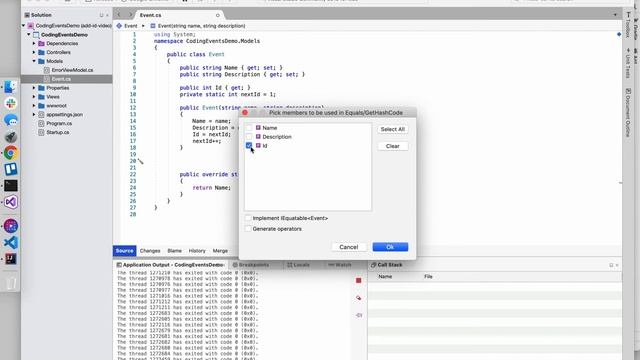This screenshot has height=360, width=640.
Task: Click the Dependencies folder icon
Action: point(41,44)
